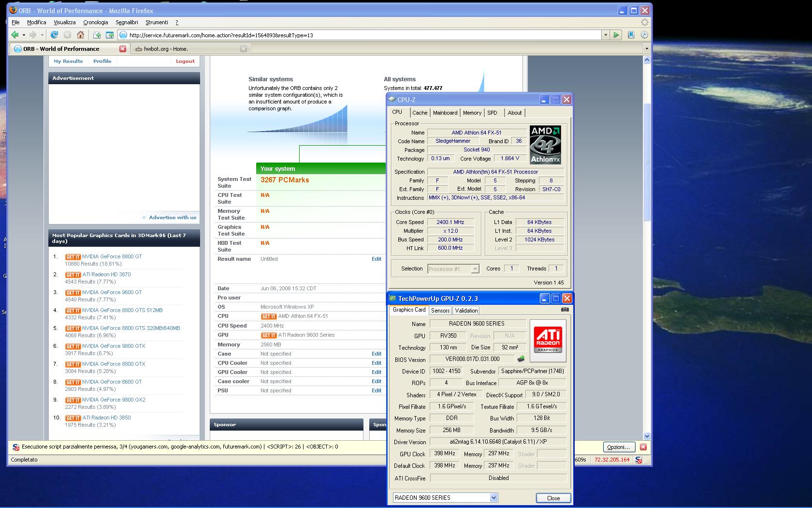Open the ? help menu
The width and height of the screenshot is (812, 508).
(x=177, y=22)
